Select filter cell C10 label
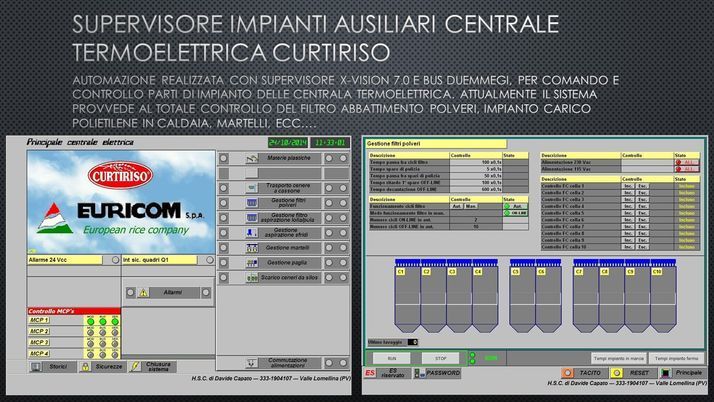The image size is (714, 402). coord(657,271)
